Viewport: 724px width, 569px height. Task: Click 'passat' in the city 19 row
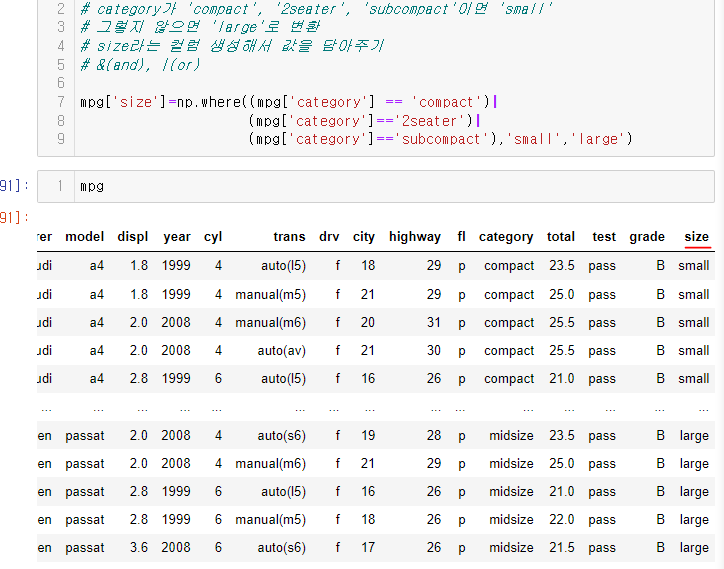(x=84, y=436)
